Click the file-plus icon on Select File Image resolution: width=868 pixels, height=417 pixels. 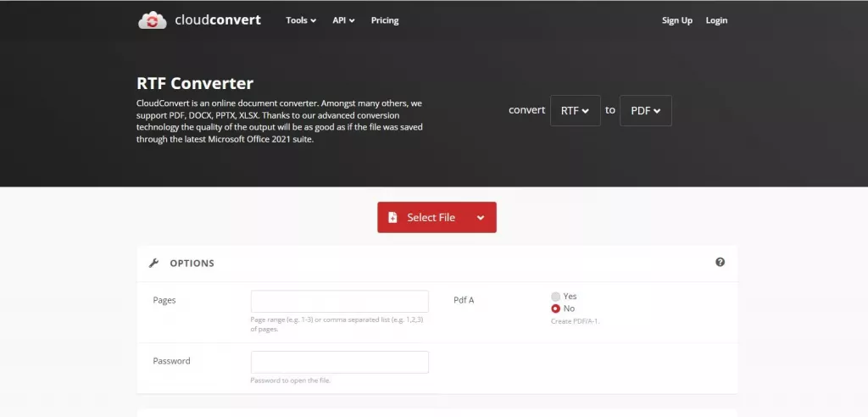pos(392,217)
